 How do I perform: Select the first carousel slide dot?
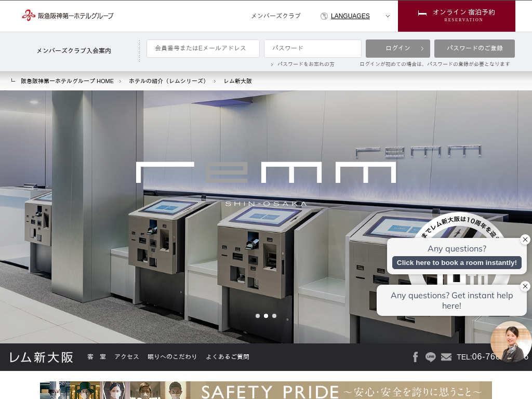click(x=258, y=316)
